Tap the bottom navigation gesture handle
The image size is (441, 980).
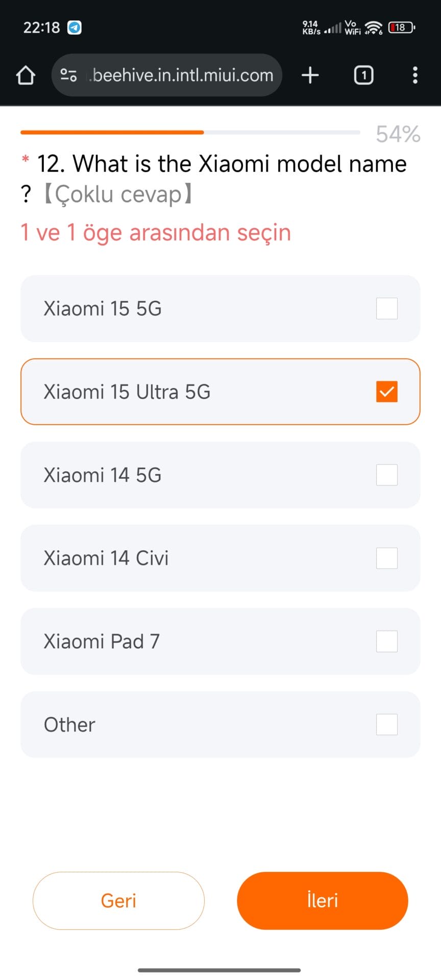coord(219,970)
